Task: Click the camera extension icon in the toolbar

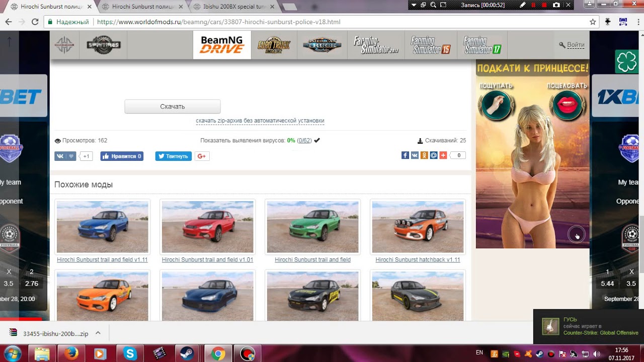Action: click(608, 22)
